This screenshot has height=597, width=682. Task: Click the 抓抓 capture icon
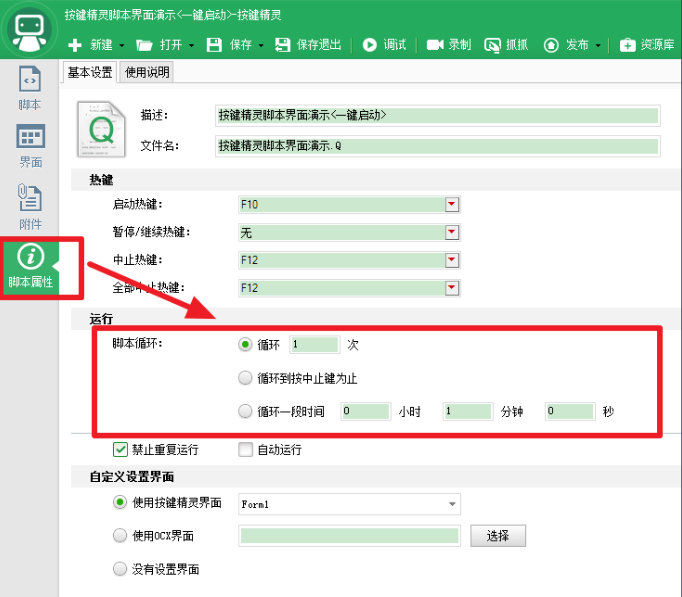[492, 45]
